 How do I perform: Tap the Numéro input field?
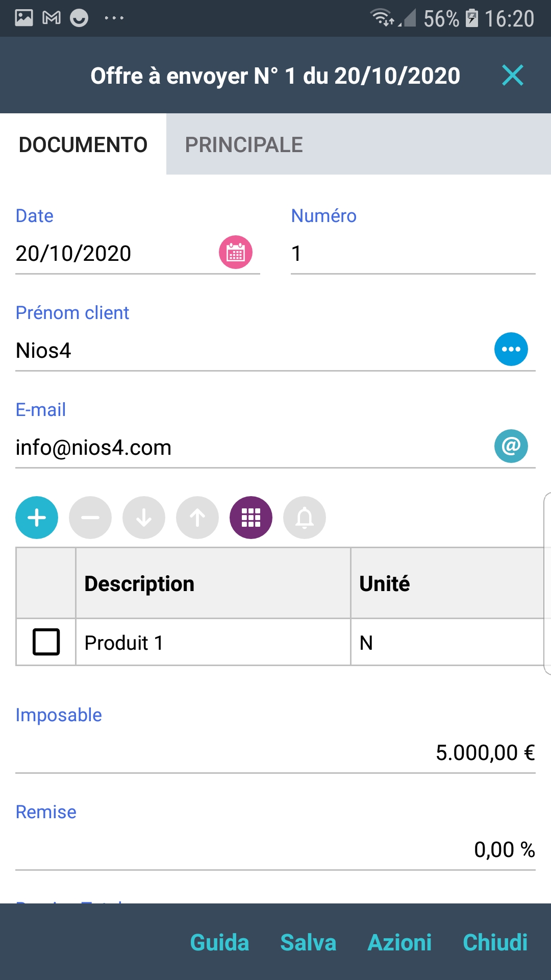(x=412, y=254)
